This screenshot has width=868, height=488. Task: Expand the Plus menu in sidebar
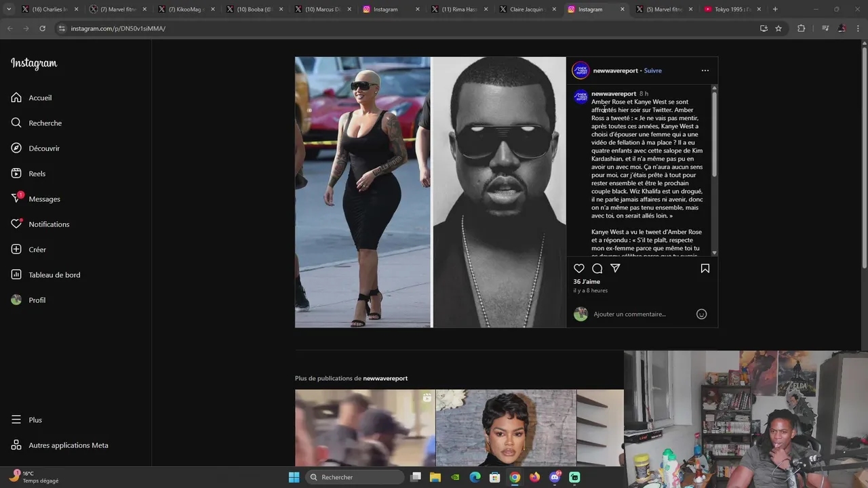tap(26, 420)
